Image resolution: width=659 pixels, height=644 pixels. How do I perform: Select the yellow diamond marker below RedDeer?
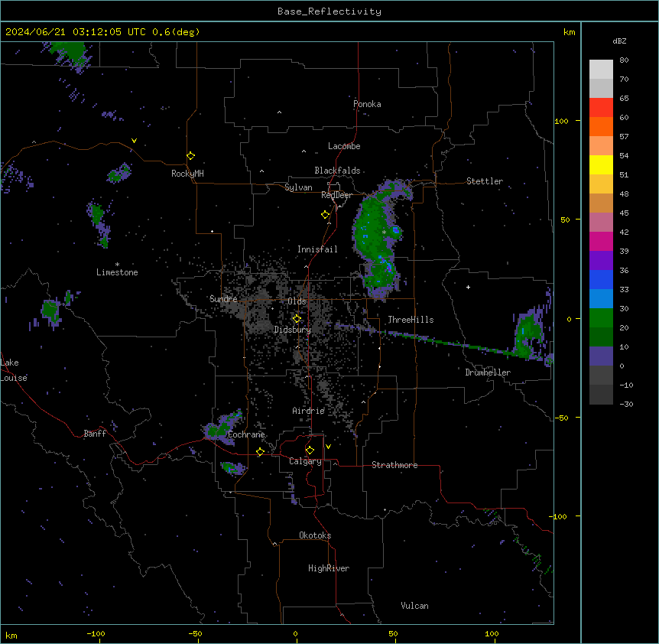tap(326, 215)
